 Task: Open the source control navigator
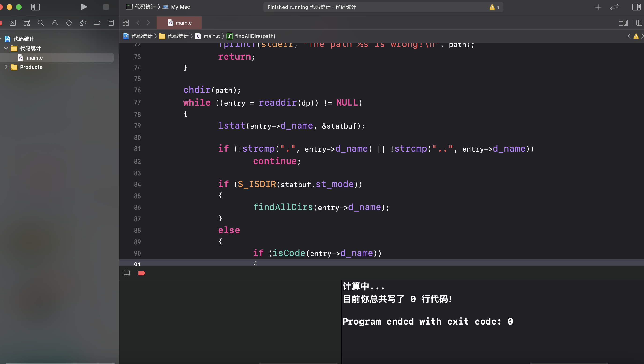pyautogui.click(x=12, y=23)
